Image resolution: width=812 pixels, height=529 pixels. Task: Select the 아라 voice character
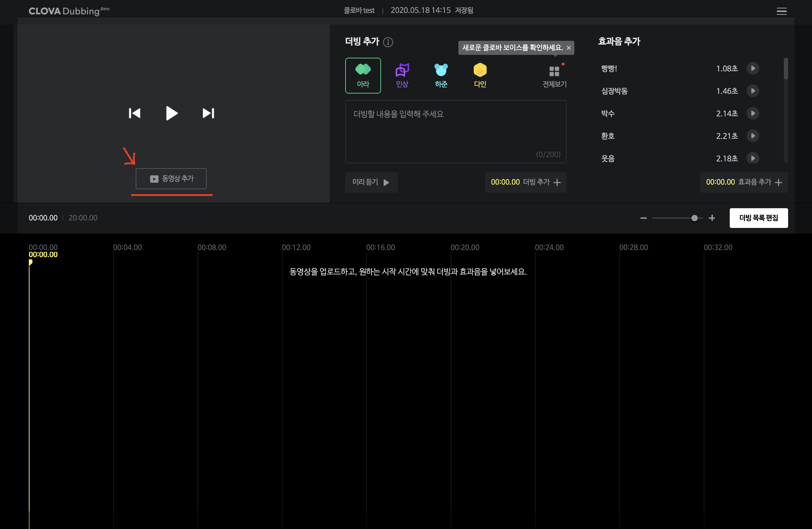(363, 75)
